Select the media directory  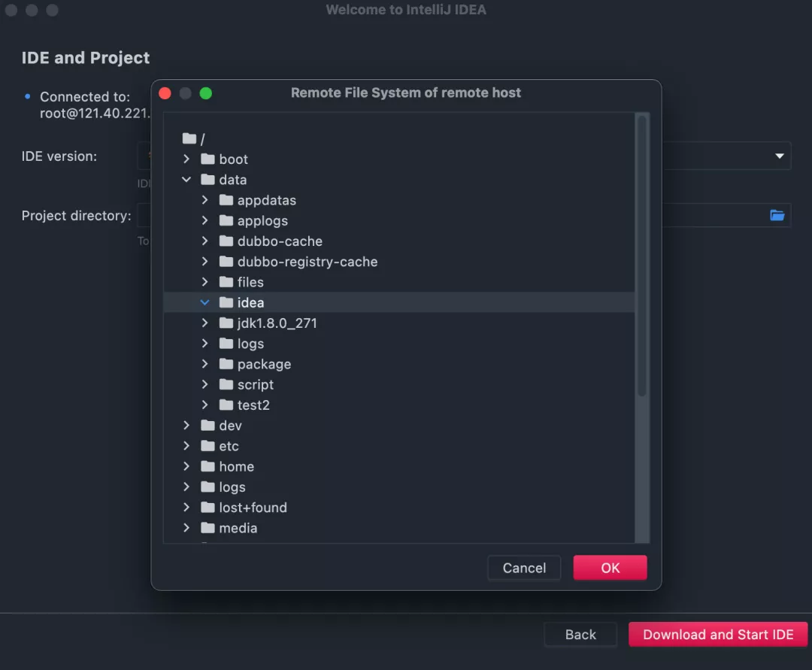click(x=238, y=529)
